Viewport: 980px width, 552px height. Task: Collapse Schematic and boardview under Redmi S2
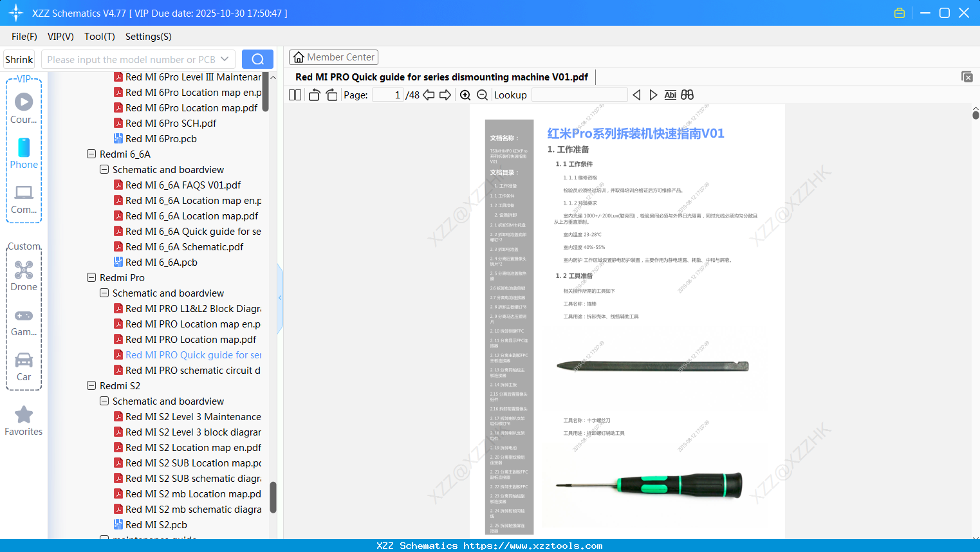[x=104, y=401]
